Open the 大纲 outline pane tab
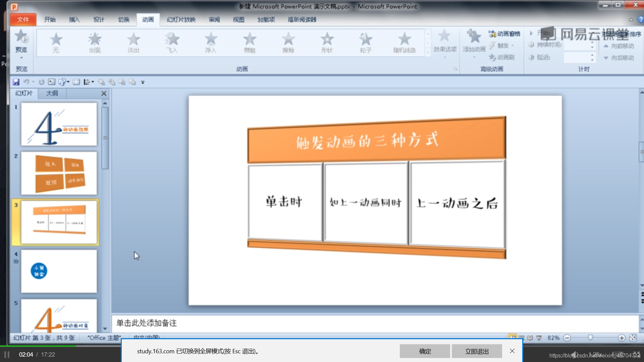Viewport: 644px width, 362px height. pyautogui.click(x=52, y=93)
